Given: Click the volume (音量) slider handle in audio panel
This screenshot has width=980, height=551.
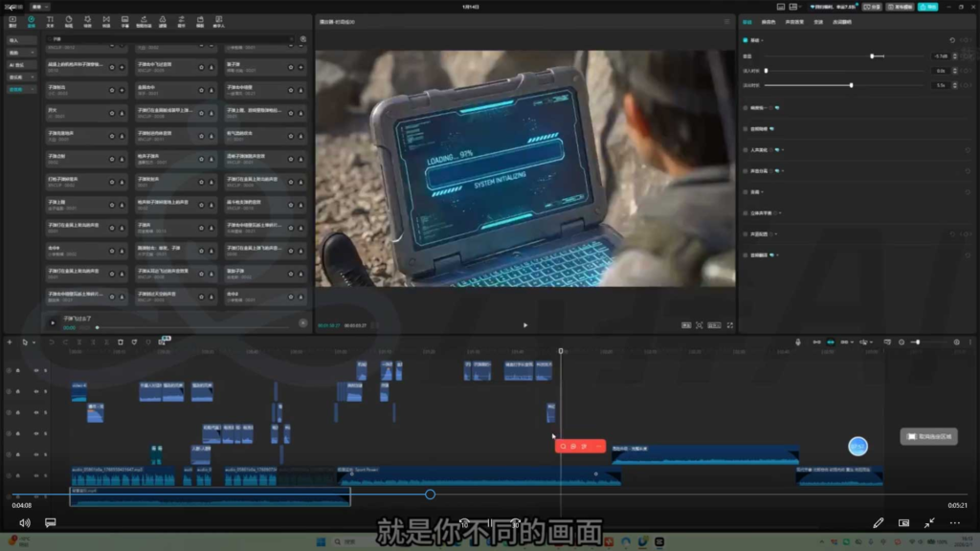Looking at the screenshot, I should (871, 56).
